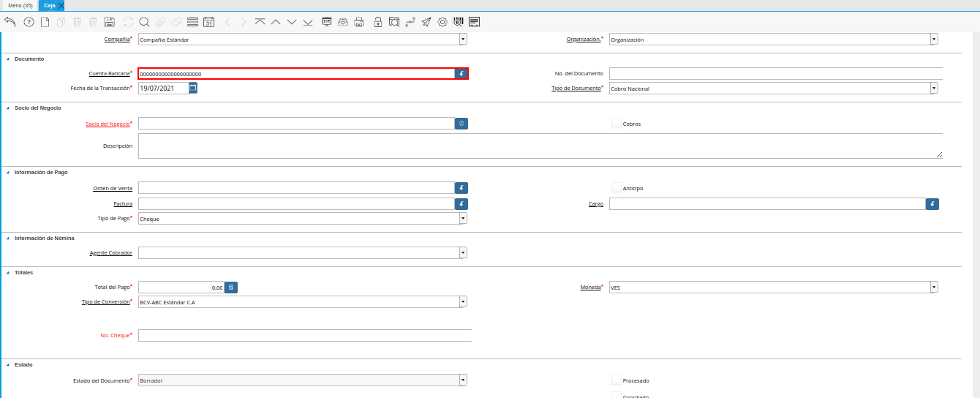Toggle the Cobros checkbox
Image resolution: width=980 pixels, height=398 pixels.
tap(616, 124)
